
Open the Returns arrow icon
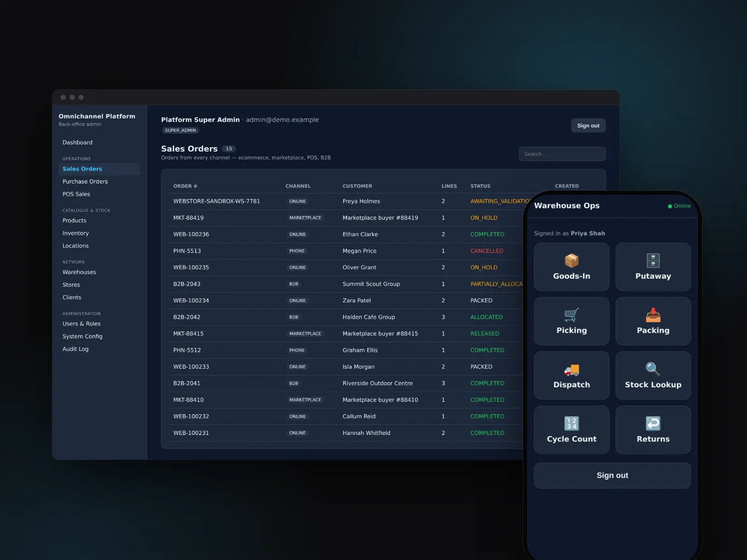(x=653, y=423)
